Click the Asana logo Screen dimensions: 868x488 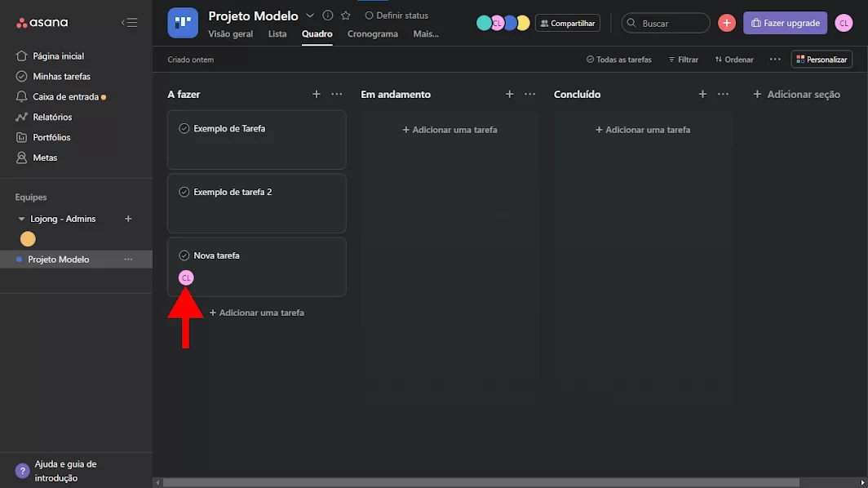[42, 23]
